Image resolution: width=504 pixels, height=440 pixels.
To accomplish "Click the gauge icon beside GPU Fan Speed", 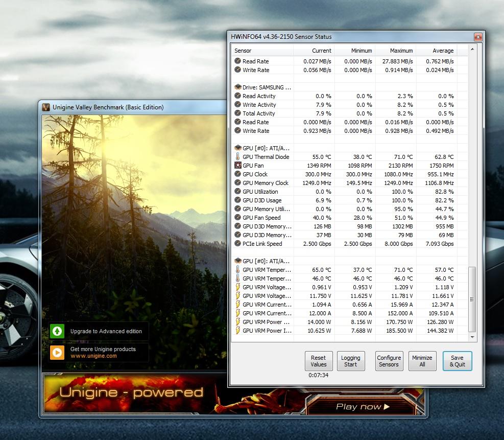I will [x=237, y=217].
